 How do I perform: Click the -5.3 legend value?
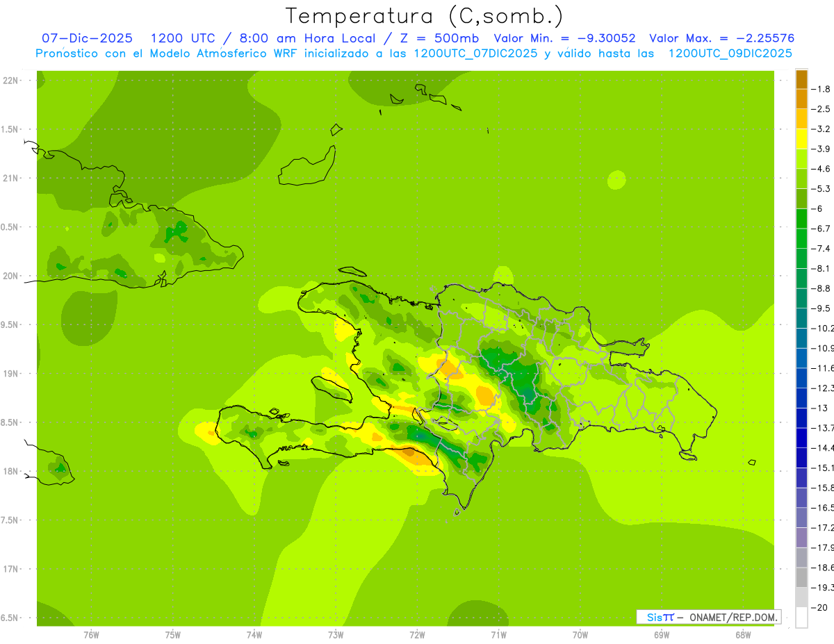(x=821, y=189)
